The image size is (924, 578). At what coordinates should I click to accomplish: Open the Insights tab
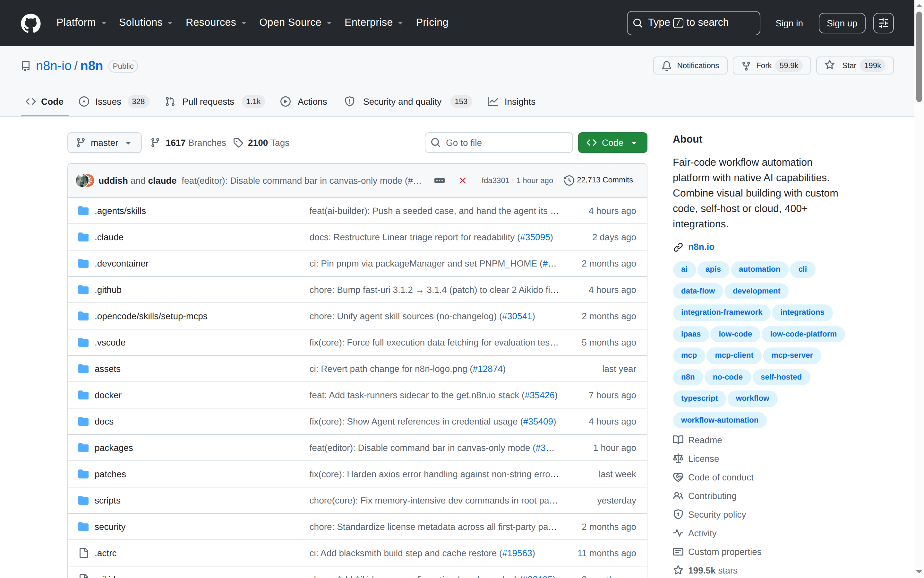(512, 102)
